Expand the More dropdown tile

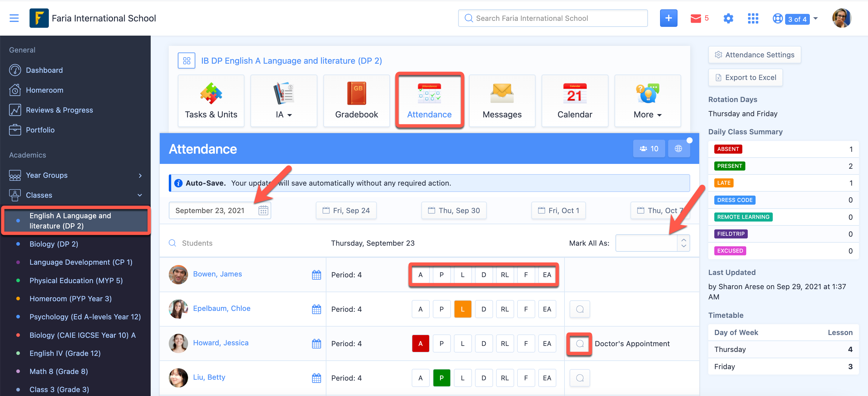(647, 101)
